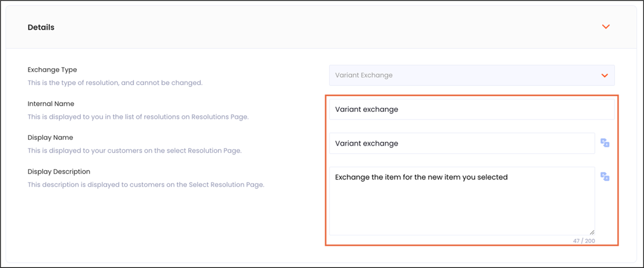Click into the Display Description text area
Viewport: 644px width, 268px height.
[461, 204]
